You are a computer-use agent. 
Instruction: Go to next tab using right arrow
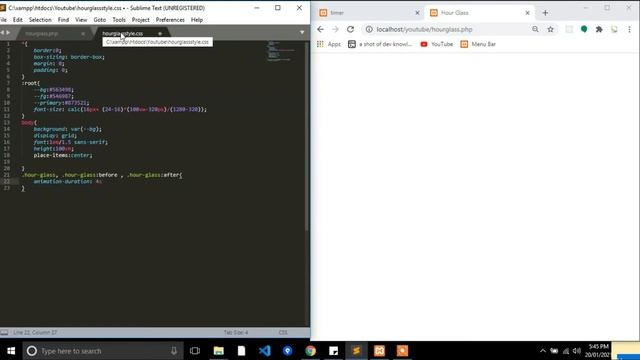click(x=8, y=33)
